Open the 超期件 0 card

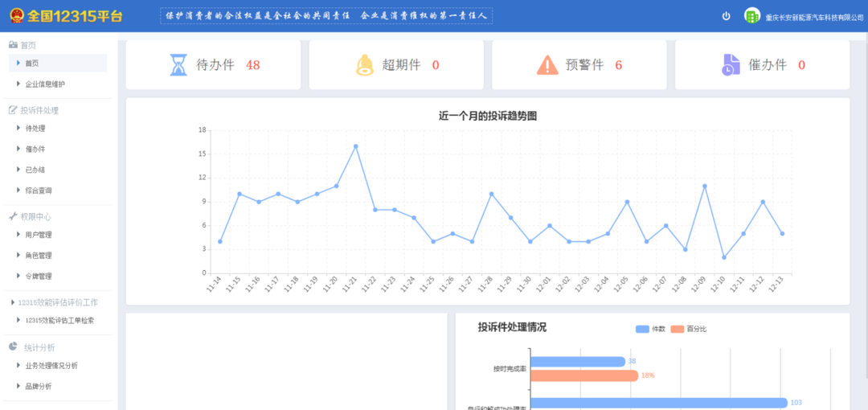click(396, 65)
